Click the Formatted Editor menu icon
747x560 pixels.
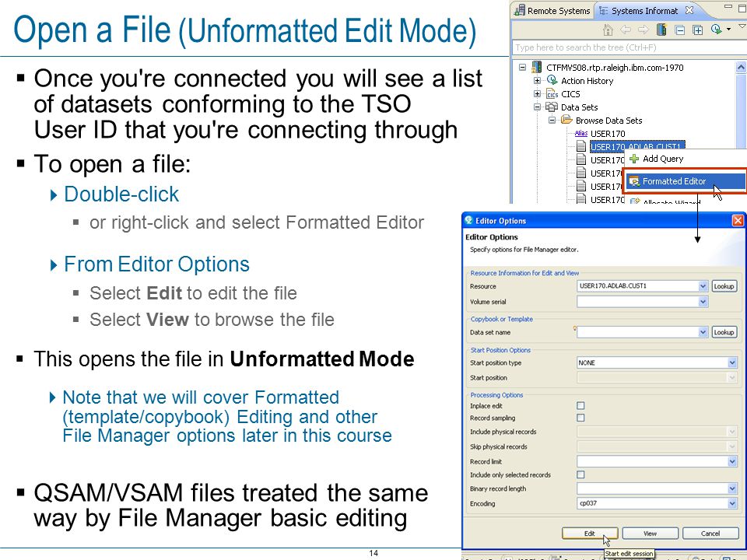[x=634, y=181]
